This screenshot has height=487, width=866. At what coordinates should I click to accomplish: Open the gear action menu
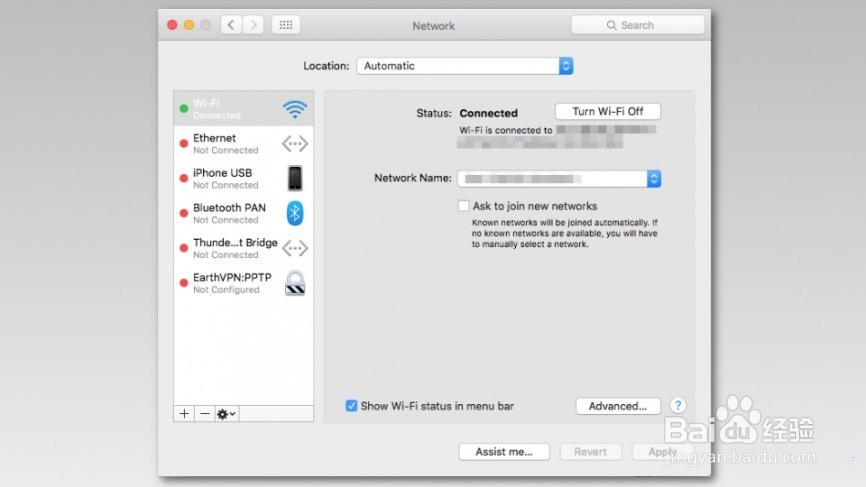pyautogui.click(x=226, y=414)
